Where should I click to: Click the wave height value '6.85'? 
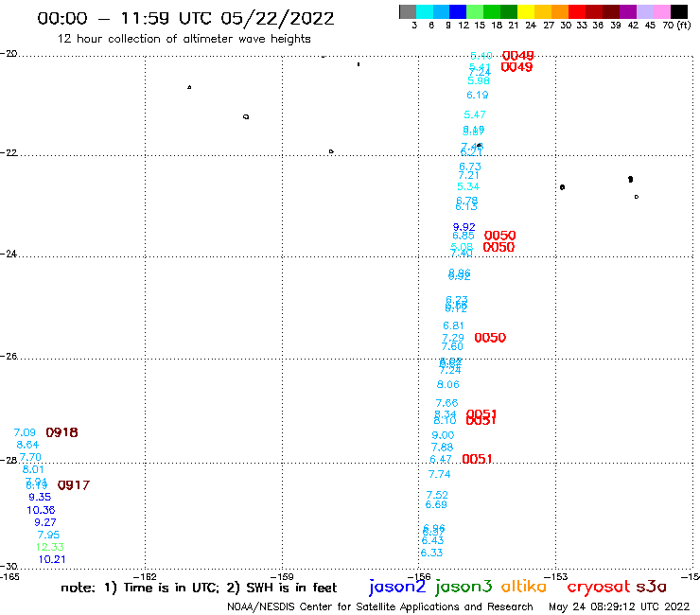[x=464, y=236]
